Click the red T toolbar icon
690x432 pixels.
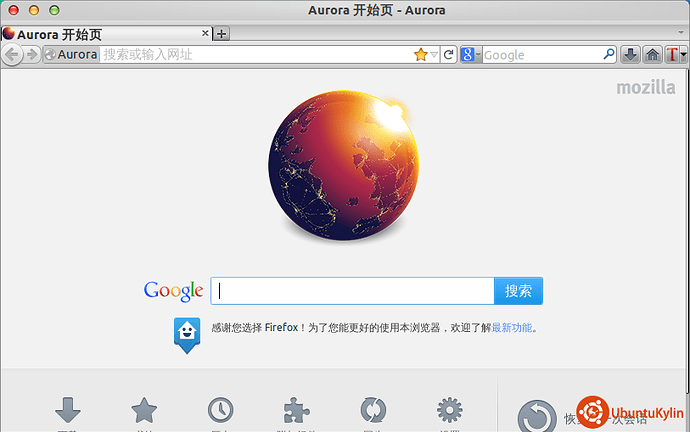click(x=672, y=55)
